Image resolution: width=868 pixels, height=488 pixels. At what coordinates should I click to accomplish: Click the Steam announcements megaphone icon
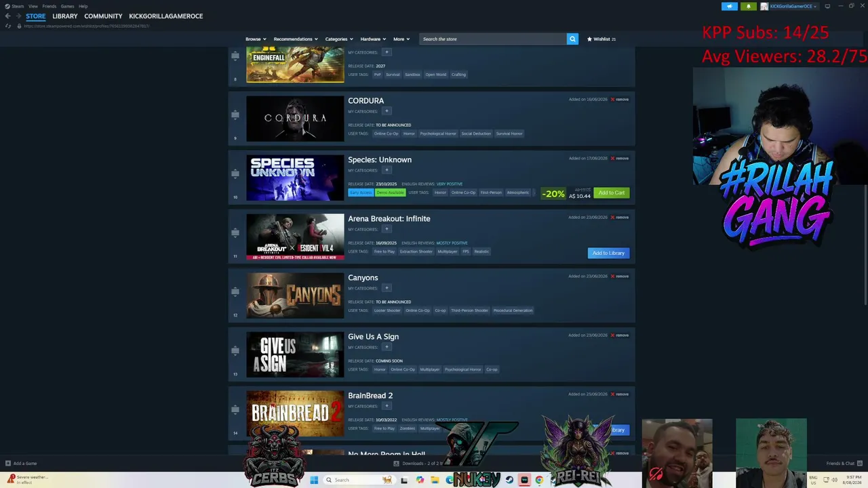pyautogui.click(x=730, y=7)
